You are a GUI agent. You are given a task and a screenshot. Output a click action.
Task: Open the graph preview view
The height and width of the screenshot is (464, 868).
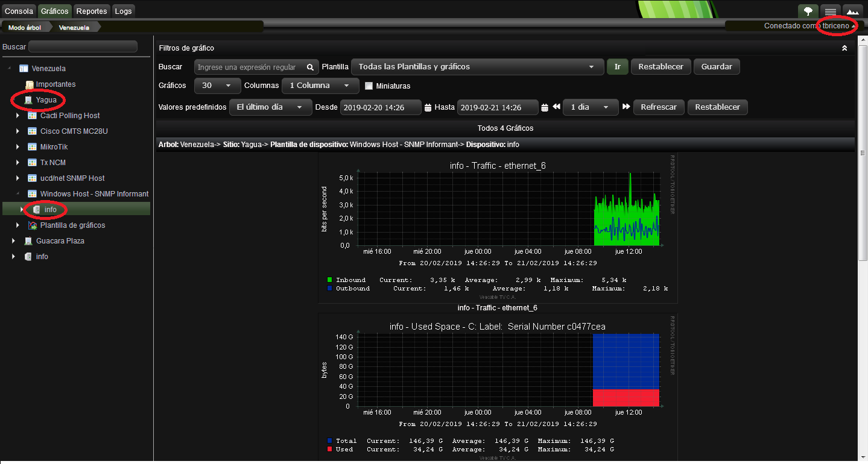pyautogui.click(x=853, y=11)
